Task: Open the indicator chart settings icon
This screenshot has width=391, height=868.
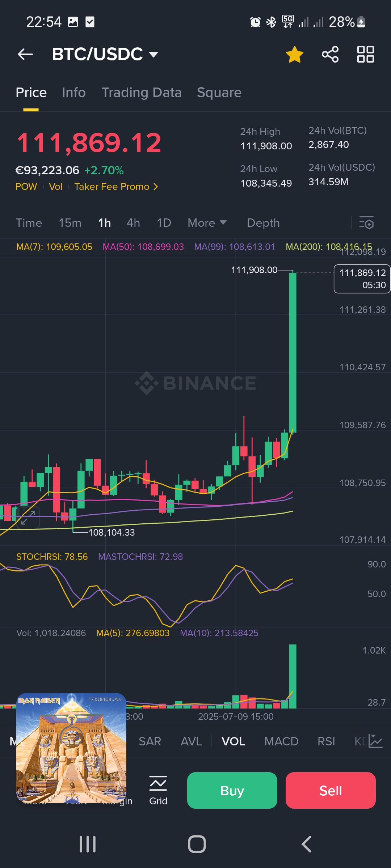Action: 375,741
